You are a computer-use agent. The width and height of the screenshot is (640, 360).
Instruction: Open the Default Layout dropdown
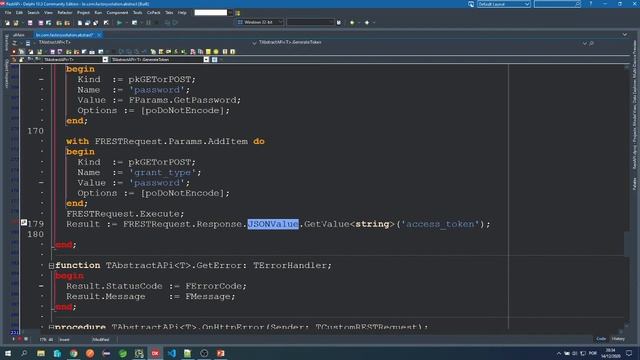pos(504,4)
